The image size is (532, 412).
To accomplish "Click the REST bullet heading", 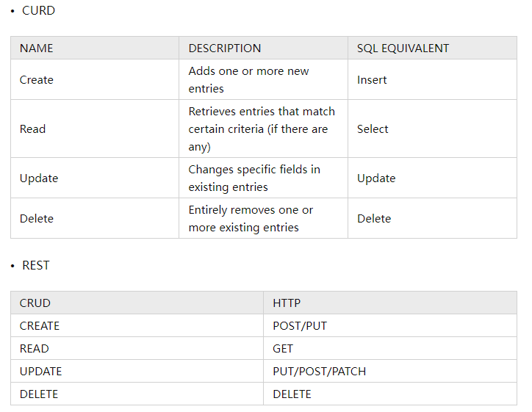I will tap(35, 265).
